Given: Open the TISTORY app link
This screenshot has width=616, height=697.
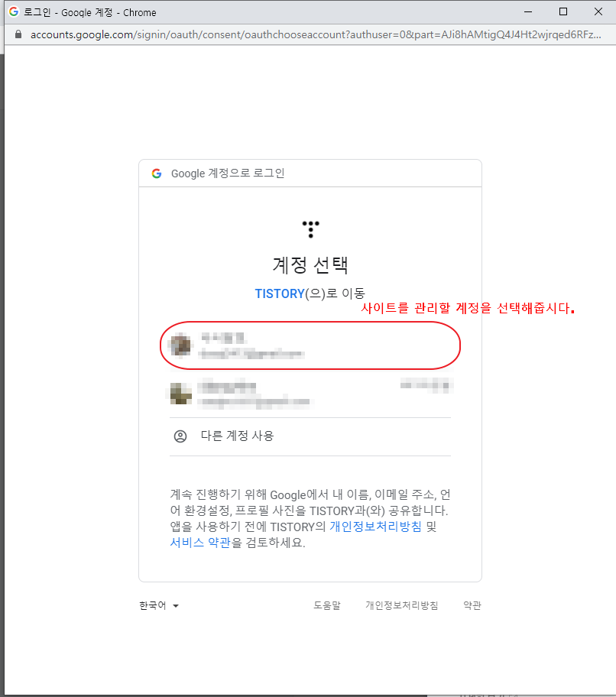Looking at the screenshot, I should tap(280, 293).
